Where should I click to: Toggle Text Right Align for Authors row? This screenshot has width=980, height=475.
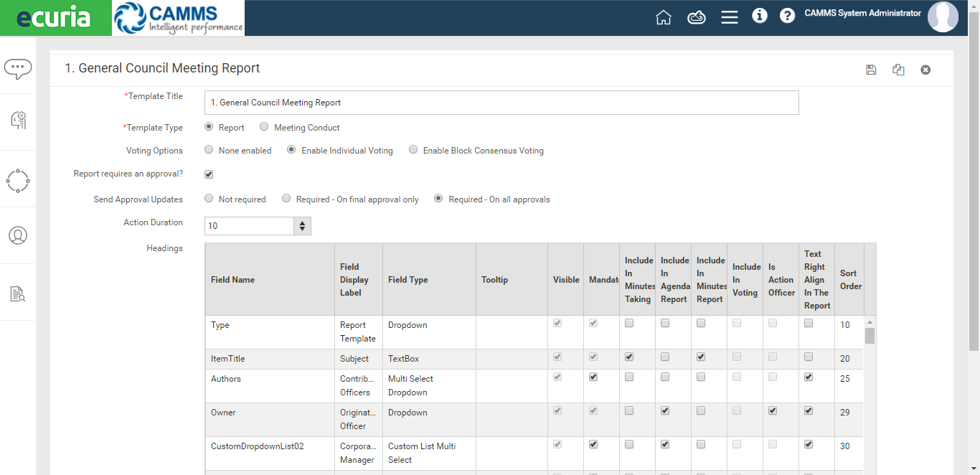(809, 377)
